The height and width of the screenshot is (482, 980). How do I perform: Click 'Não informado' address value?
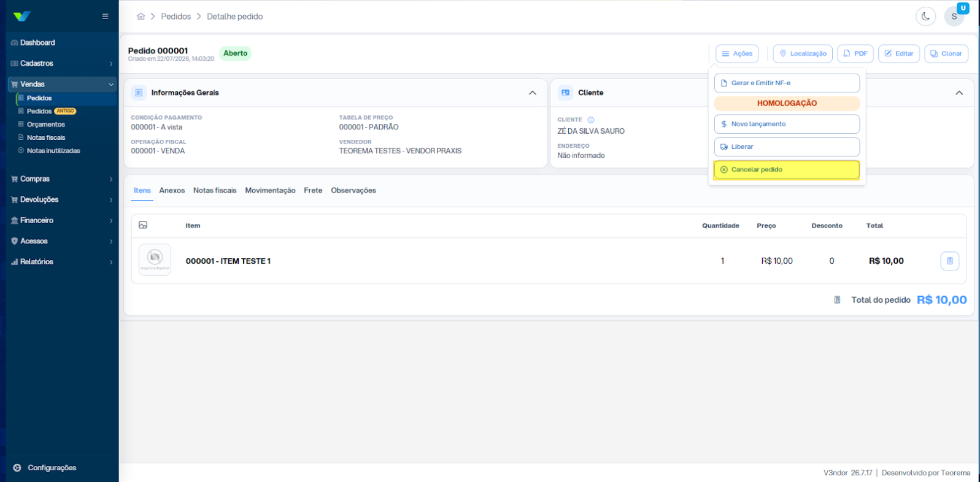[581, 156]
